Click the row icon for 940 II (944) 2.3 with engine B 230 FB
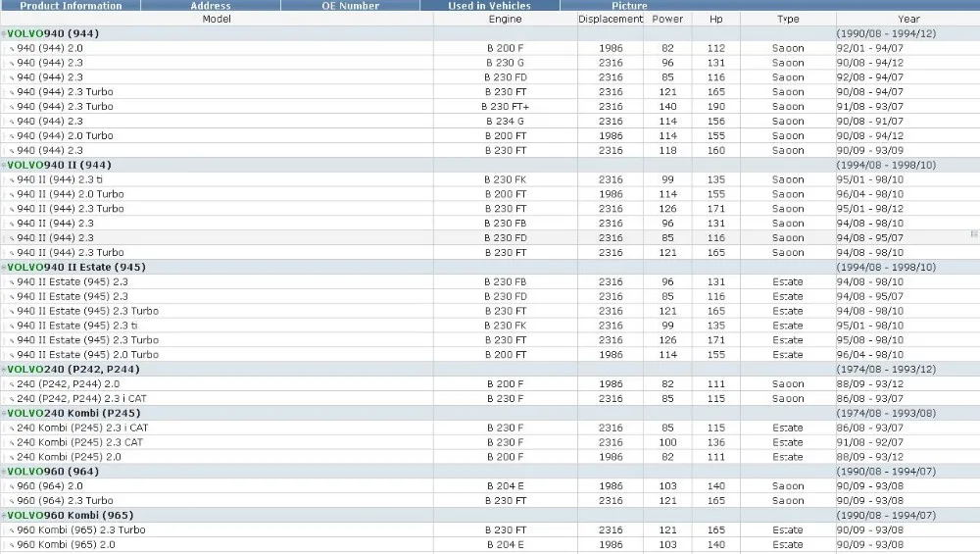Image resolution: width=980 pixels, height=554 pixels. (x=11, y=224)
